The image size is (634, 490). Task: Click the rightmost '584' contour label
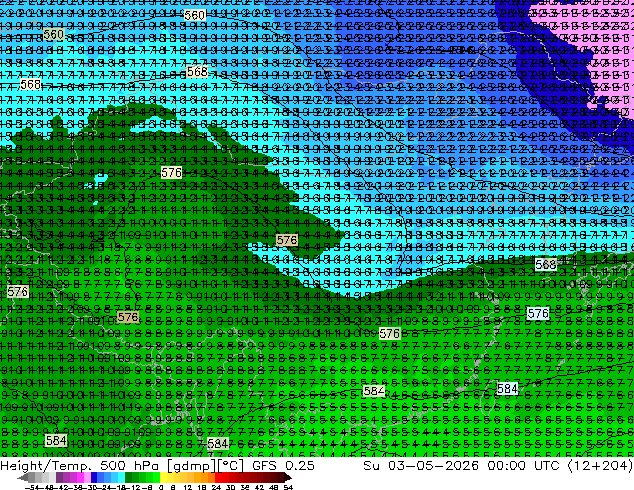pyautogui.click(x=507, y=389)
